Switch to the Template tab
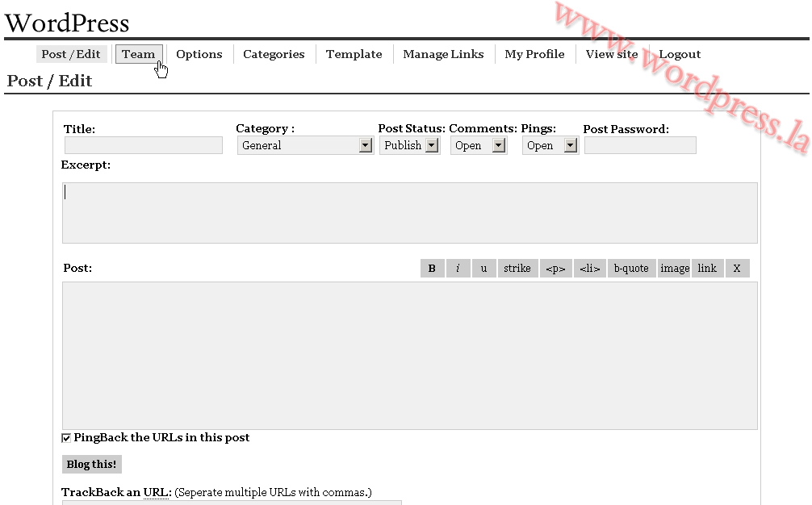This screenshot has height=505, width=812. (x=354, y=54)
